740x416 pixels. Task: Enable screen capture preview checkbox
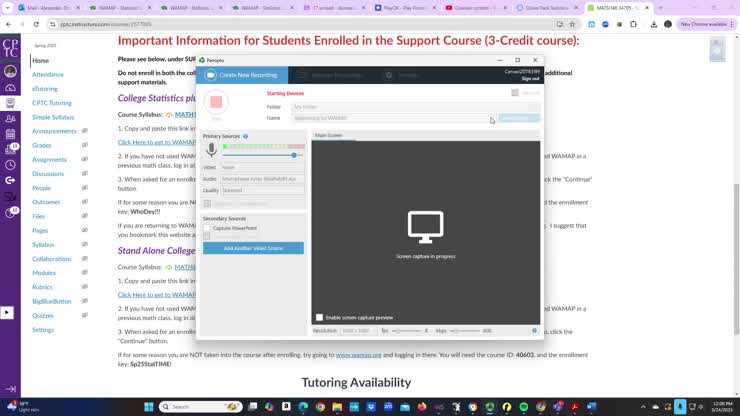point(320,317)
